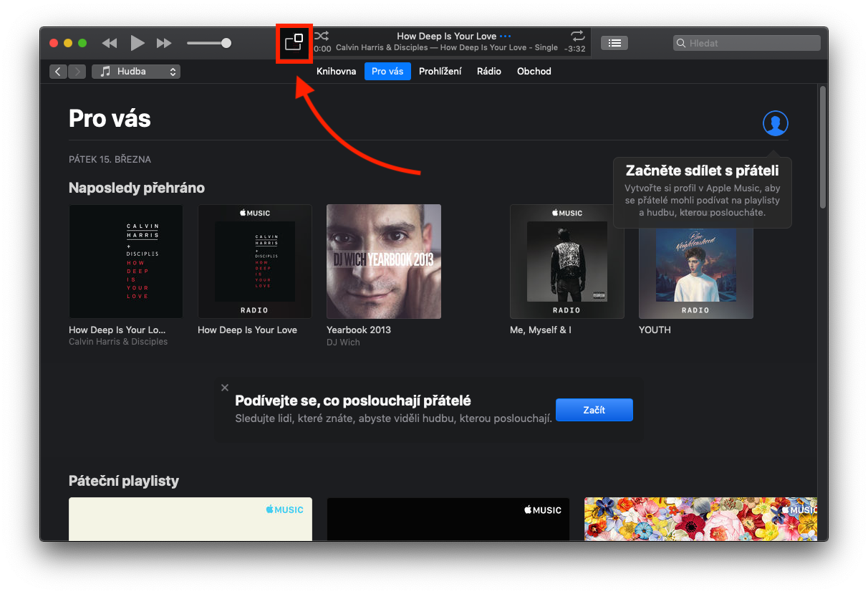Open the Obchod tab
This screenshot has width=868, height=594.
coord(534,72)
